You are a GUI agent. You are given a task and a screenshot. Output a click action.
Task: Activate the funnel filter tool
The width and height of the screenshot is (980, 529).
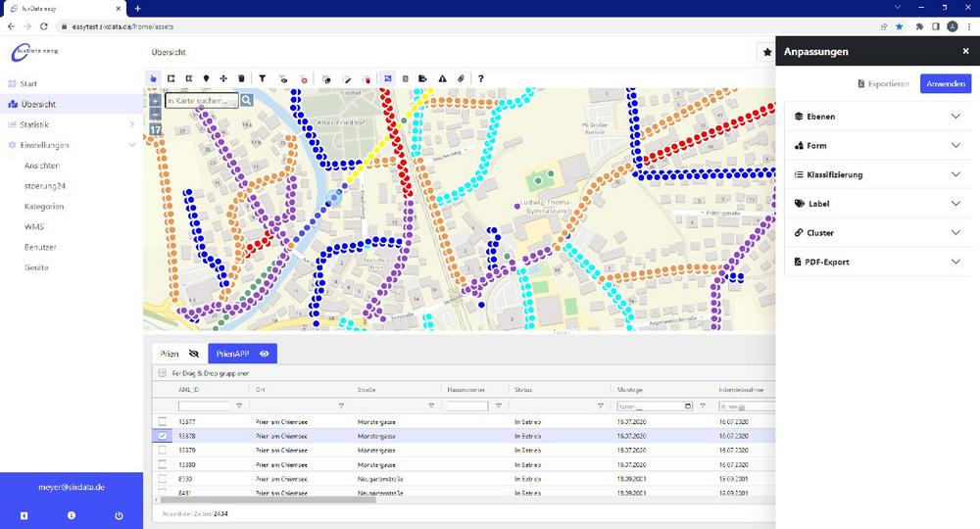point(262,78)
